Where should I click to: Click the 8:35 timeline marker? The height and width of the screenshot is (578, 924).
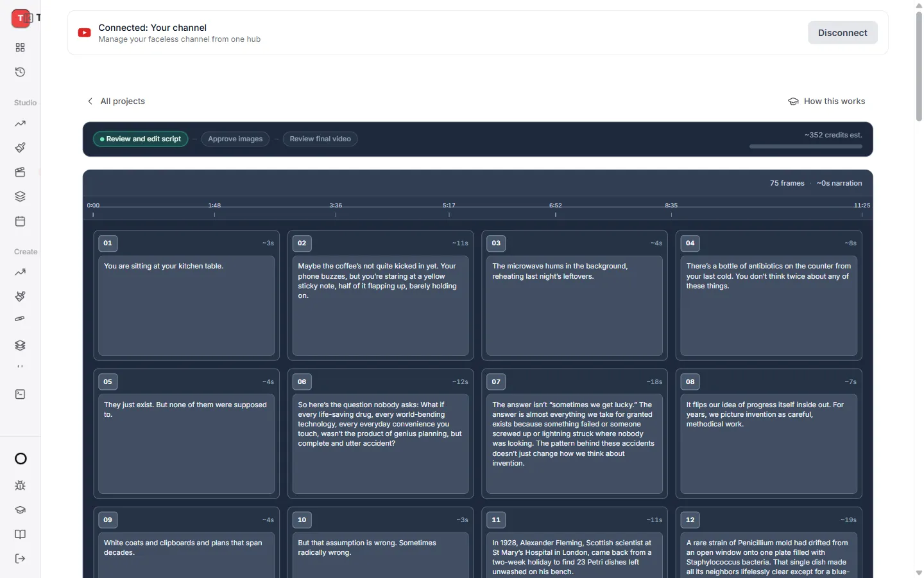[671, 206]
